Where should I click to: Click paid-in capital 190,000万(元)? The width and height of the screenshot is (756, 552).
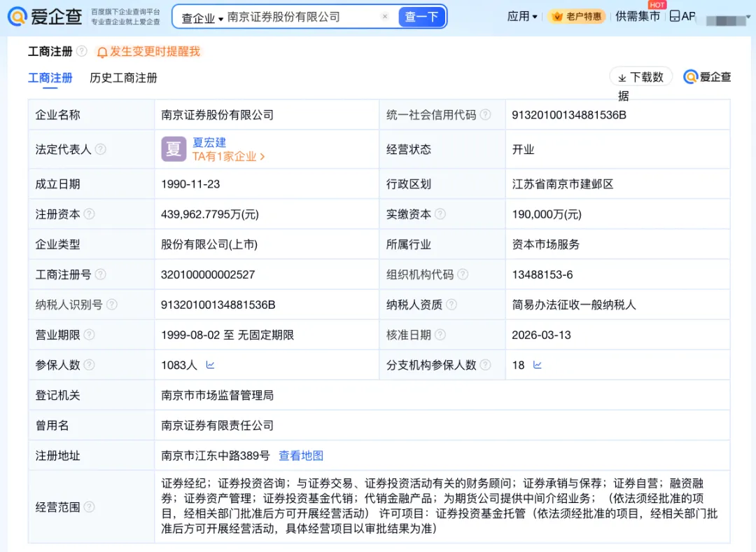tap(547, 214)
